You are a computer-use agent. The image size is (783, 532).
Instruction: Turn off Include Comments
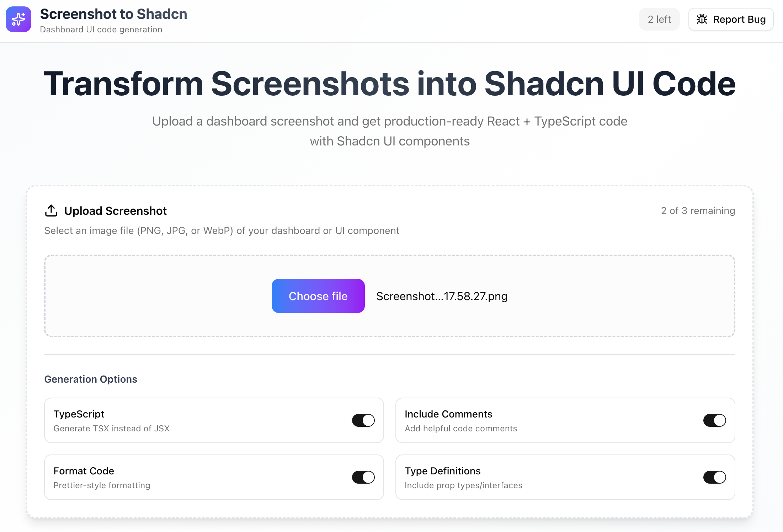click(x=715, y=420)
